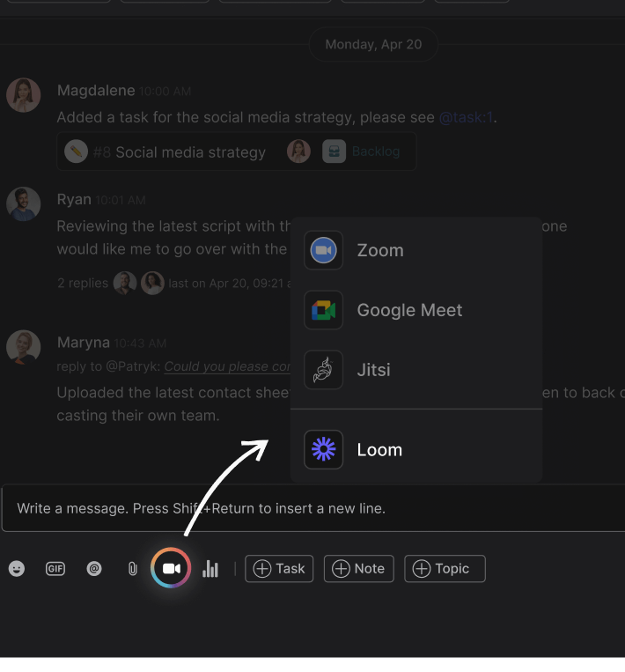This screenshot has height=672, width=625.
Task: Add a new Topic from message toolbar
Action: click(x=445, y=569)
